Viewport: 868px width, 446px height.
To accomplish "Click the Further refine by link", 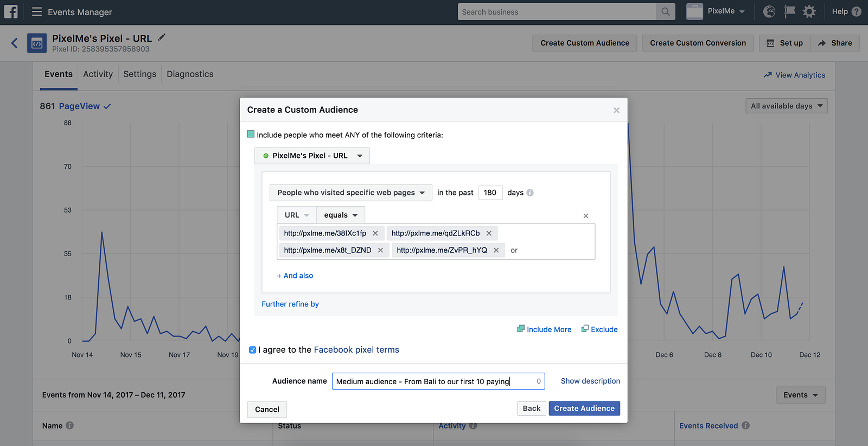I will (290, 304).
